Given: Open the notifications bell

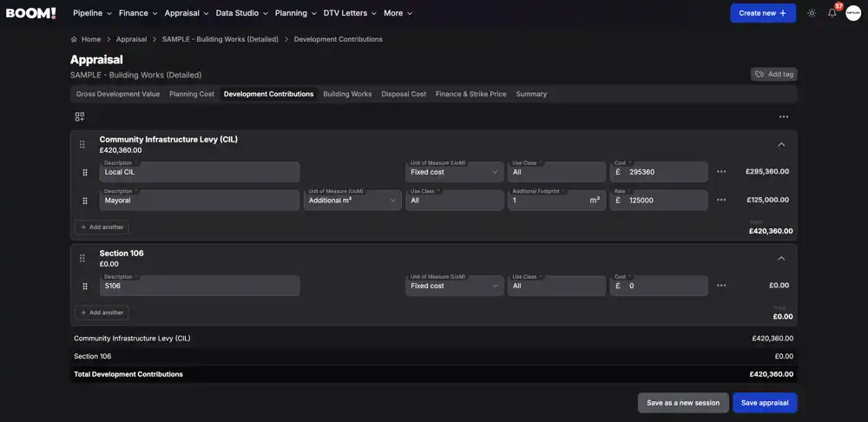Looking at the screenshot, I should (832, 13).
